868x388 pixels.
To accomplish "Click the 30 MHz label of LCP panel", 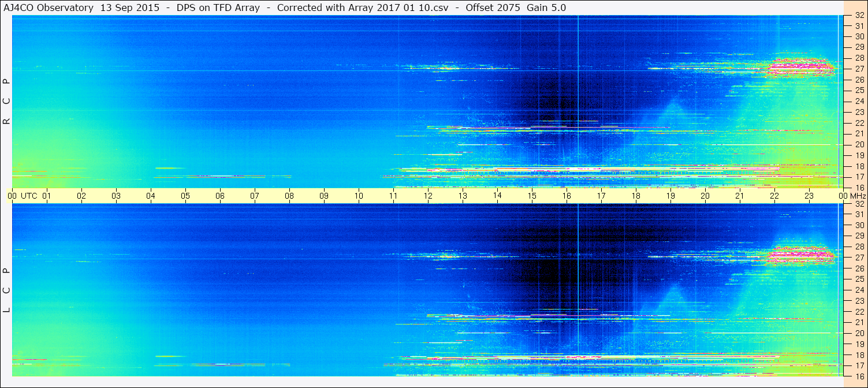I will pos(859,225).
